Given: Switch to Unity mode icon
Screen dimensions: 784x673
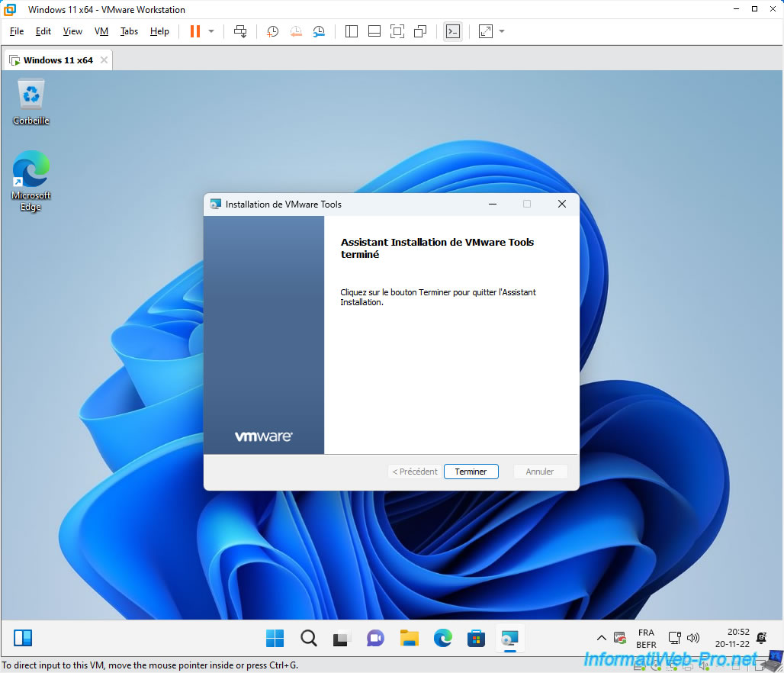Looking at the screenshot, I should point(420,31).
